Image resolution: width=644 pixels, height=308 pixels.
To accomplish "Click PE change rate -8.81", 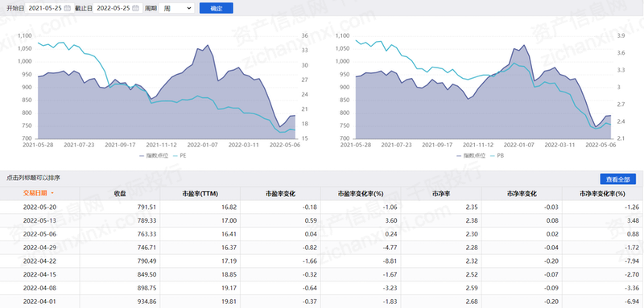I will [x=390, y=261].
